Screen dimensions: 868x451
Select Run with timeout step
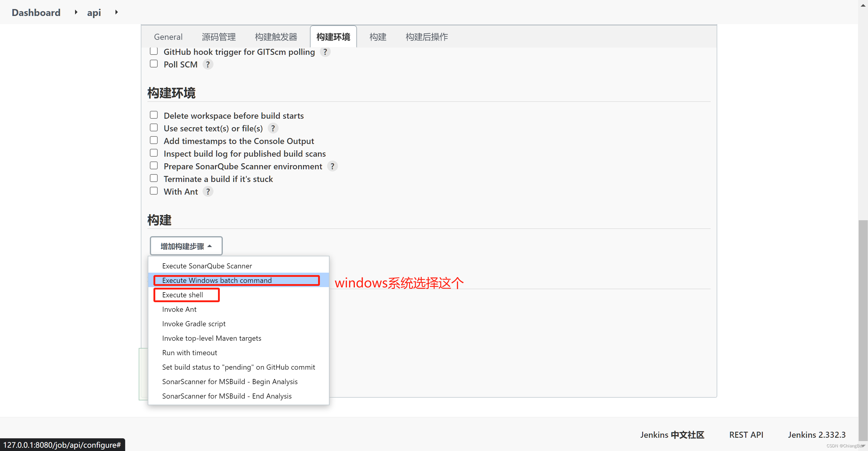[238, 353]
